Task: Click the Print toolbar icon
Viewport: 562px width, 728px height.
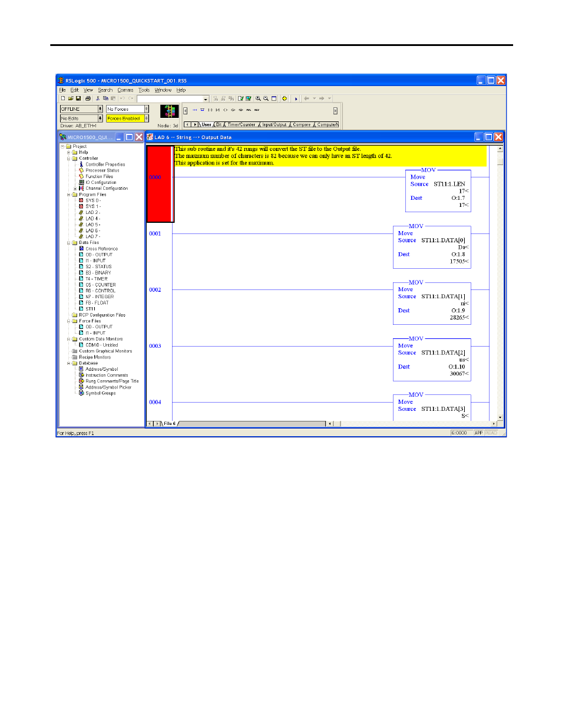Action: tap(88, 98)
